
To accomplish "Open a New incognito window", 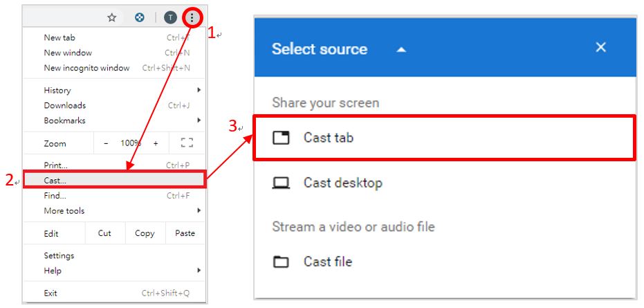I will coord(113,68).
